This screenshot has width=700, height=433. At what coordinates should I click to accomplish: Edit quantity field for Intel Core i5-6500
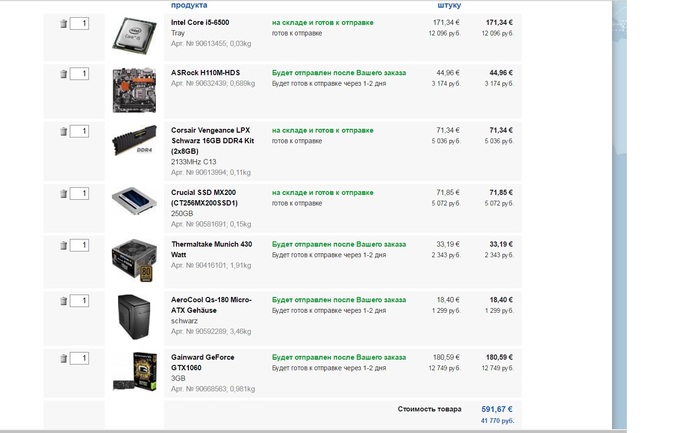point(79,24)
